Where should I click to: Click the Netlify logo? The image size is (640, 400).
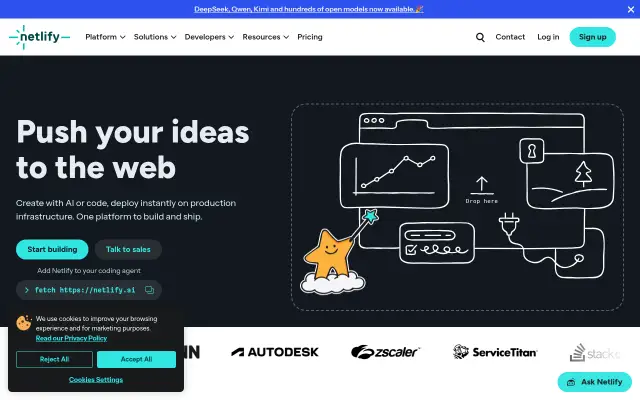[39, 37]
